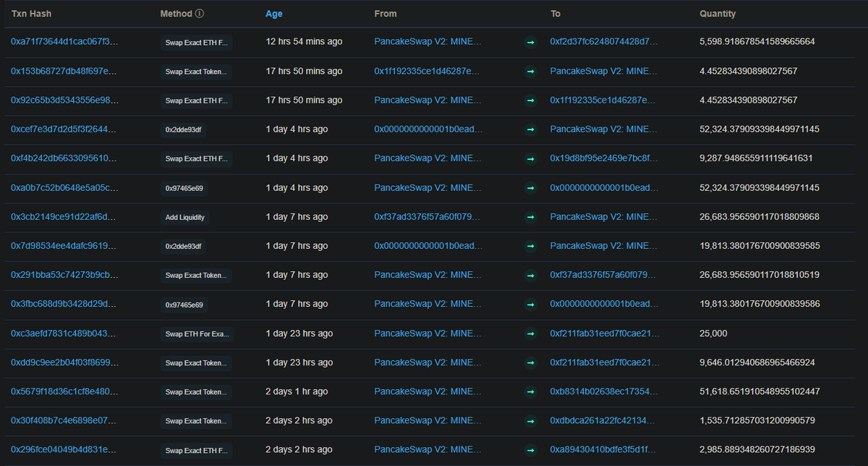Open transaction 0x92c65b3d5343556e98...
The height and width of the screenshot is (466, 868).
click(64, 100)
